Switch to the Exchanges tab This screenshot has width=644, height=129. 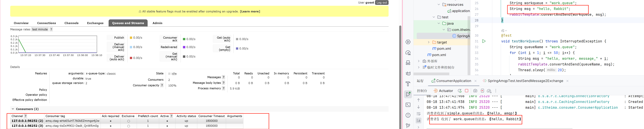click(x=95, y=23)
